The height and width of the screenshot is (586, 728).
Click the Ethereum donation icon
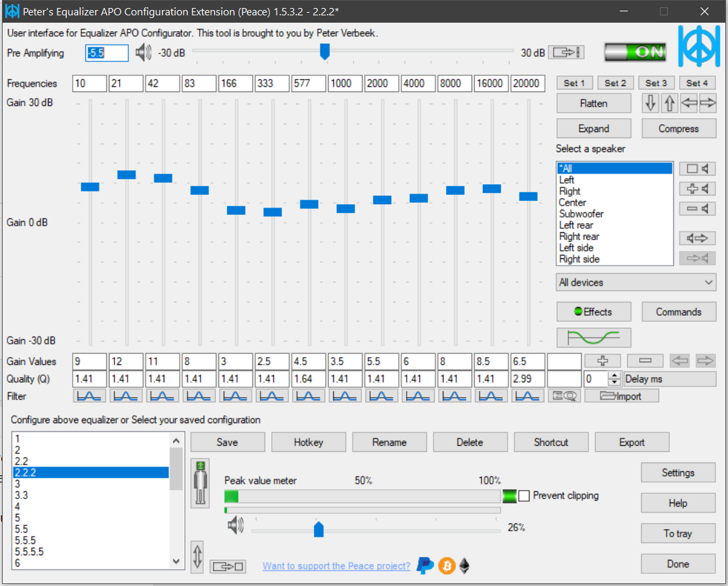pos(465,565)
